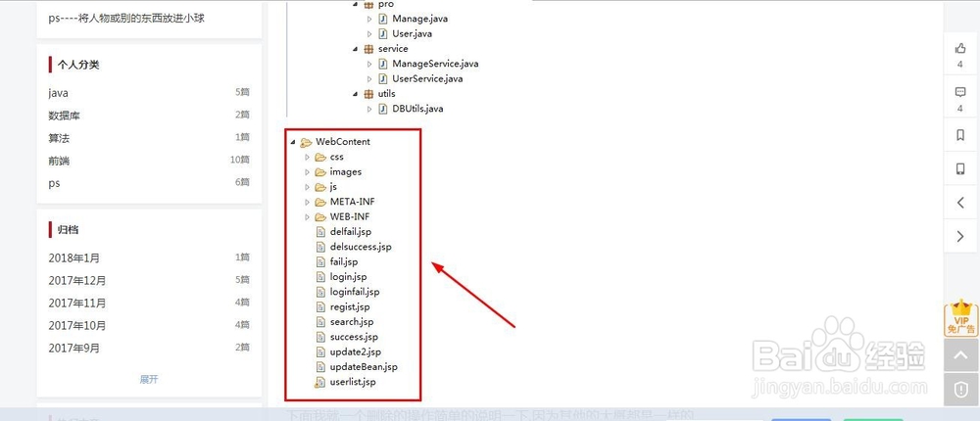
Task: Click the service package icon
Action: 368,49
